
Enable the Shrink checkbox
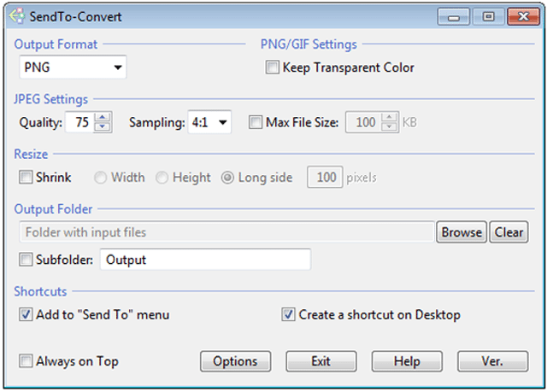tap(26, 177)
